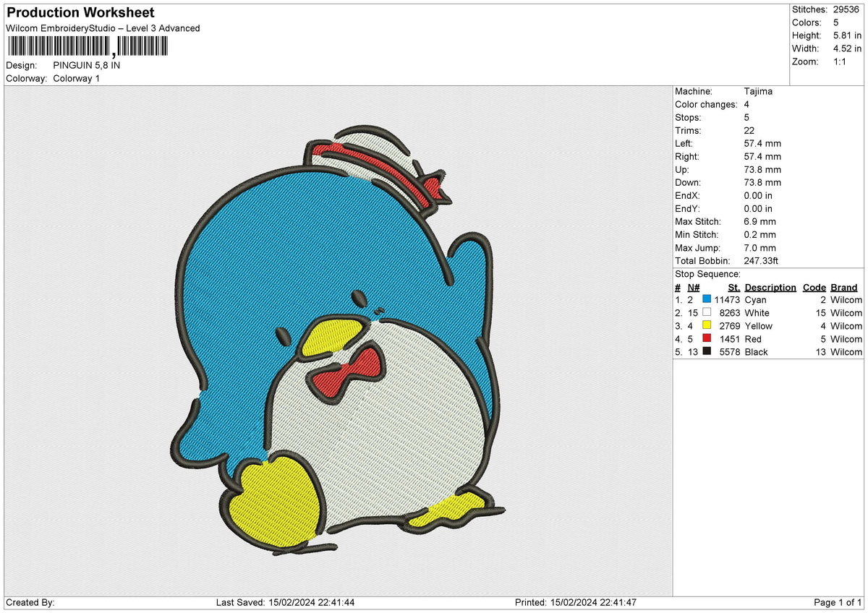This screenshot has width=868, height=613.
Task: Click the zoom value '1:1'
Action: pos(841,61)
